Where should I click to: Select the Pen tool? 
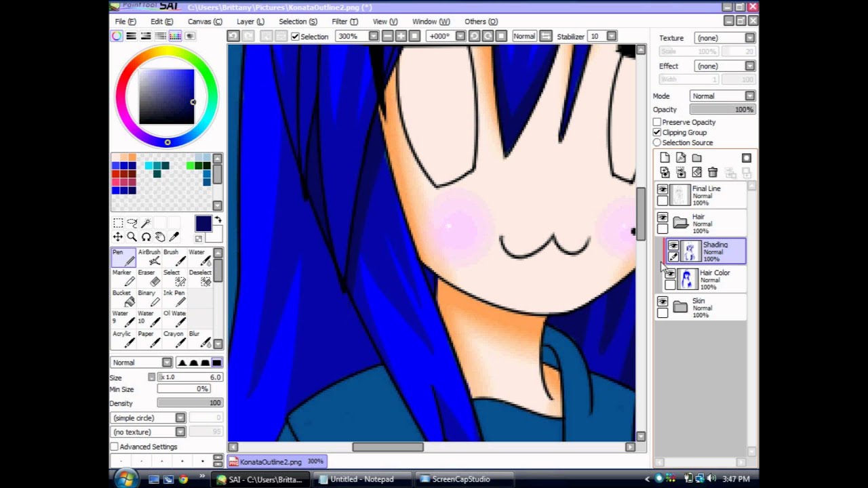pos(123,258)
